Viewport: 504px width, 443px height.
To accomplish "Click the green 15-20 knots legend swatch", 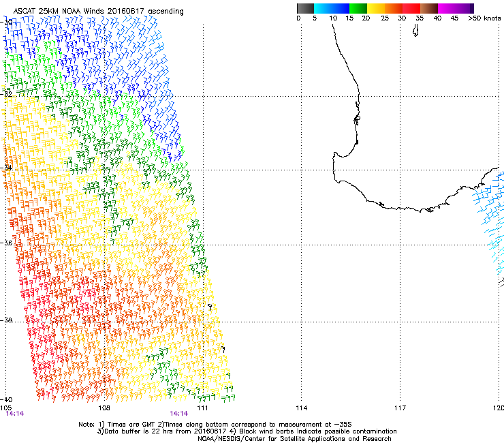I will (x=358, y=8).
